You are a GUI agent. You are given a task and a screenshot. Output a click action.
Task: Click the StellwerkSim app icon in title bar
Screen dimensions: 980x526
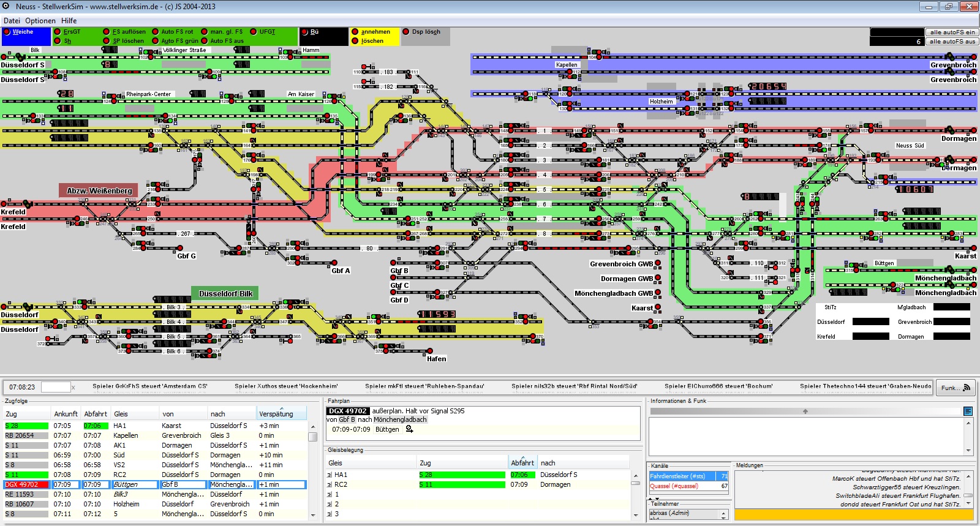point(6,6)
